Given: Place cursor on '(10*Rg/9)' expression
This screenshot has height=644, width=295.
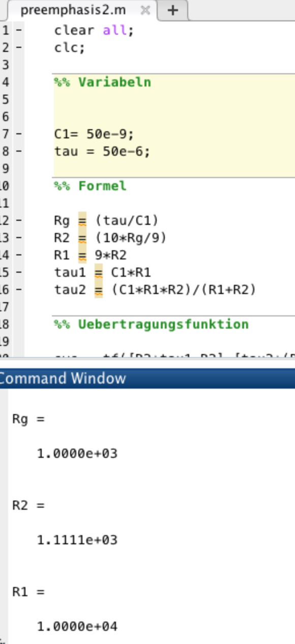Looking at the screenshot, I should (x=131, y=238).
